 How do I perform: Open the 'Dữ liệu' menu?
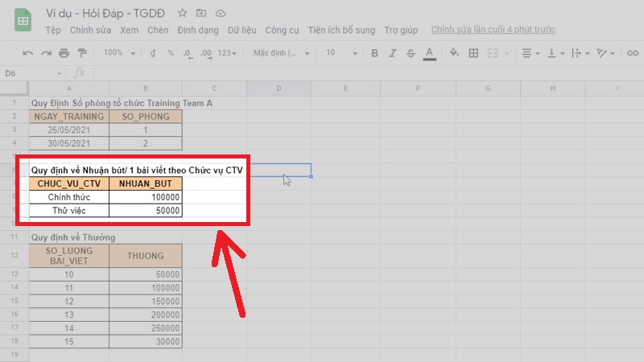tap(242, 31)
